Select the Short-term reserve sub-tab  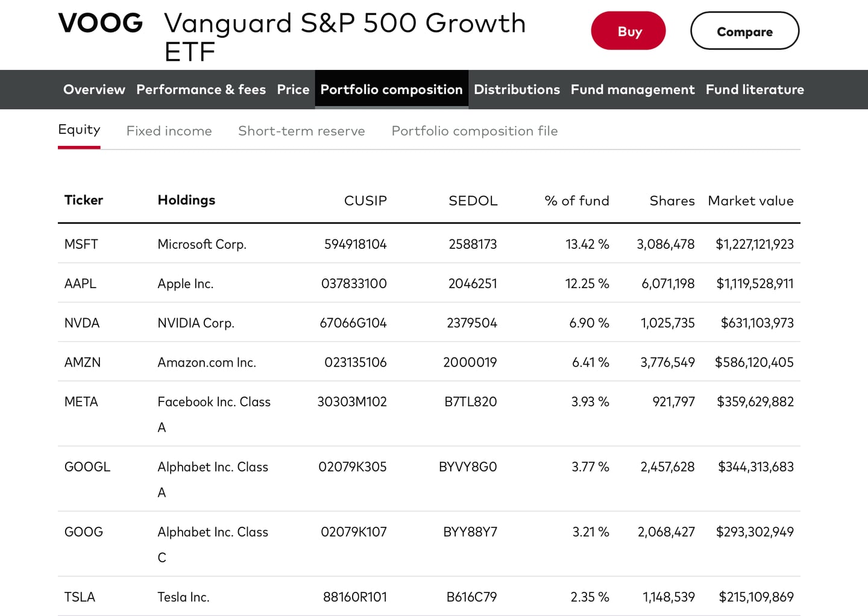click(x=301, y=131)
